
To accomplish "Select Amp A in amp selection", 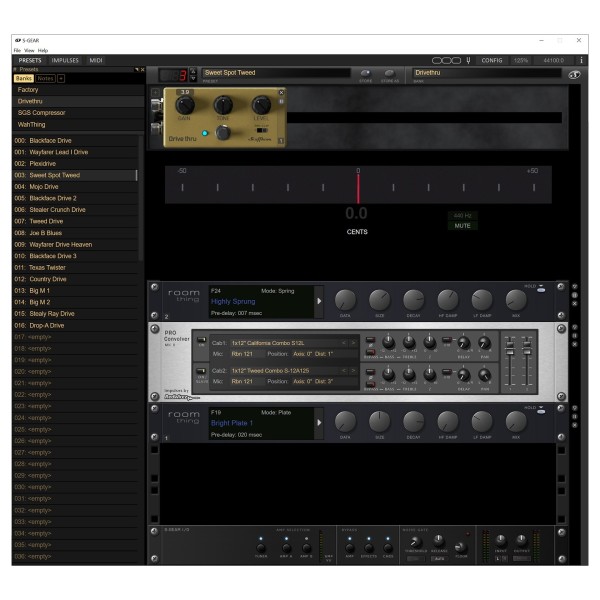I will coord(286,548).
